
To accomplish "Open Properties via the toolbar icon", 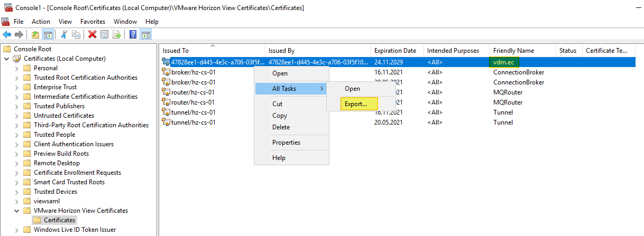I will pyautogui.click(x=104, y=35).
